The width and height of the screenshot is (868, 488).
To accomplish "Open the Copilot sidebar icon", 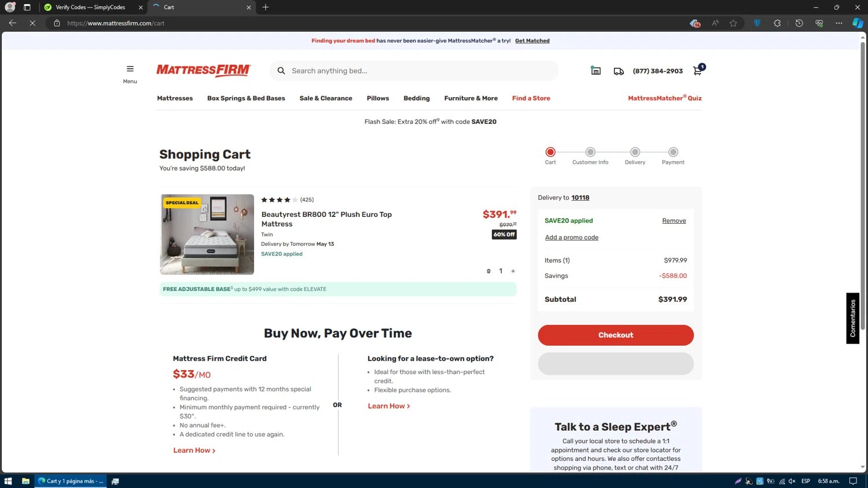I will [x=858, y=23].
